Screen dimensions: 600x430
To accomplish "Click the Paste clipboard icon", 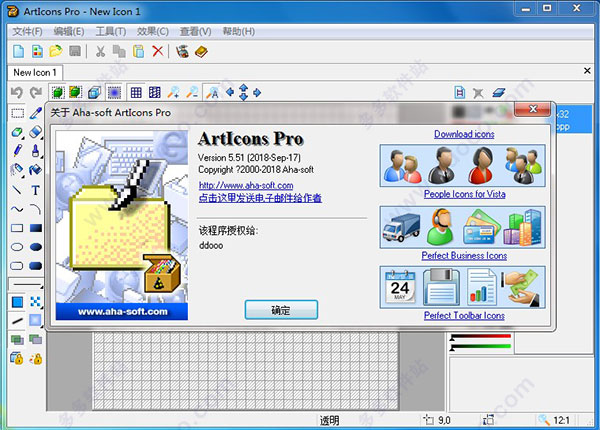I will (x=138, y=51).
